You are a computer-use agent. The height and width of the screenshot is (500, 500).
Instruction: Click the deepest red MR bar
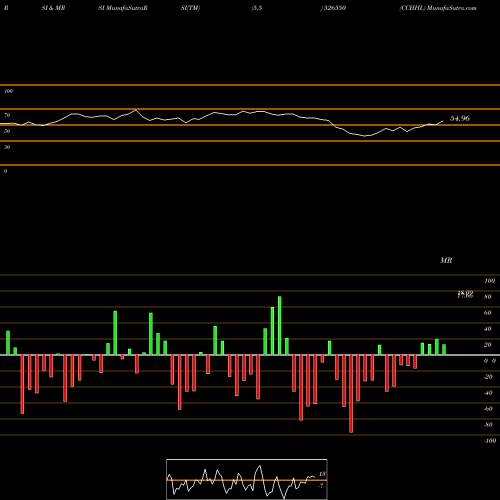tap(351, 394)
